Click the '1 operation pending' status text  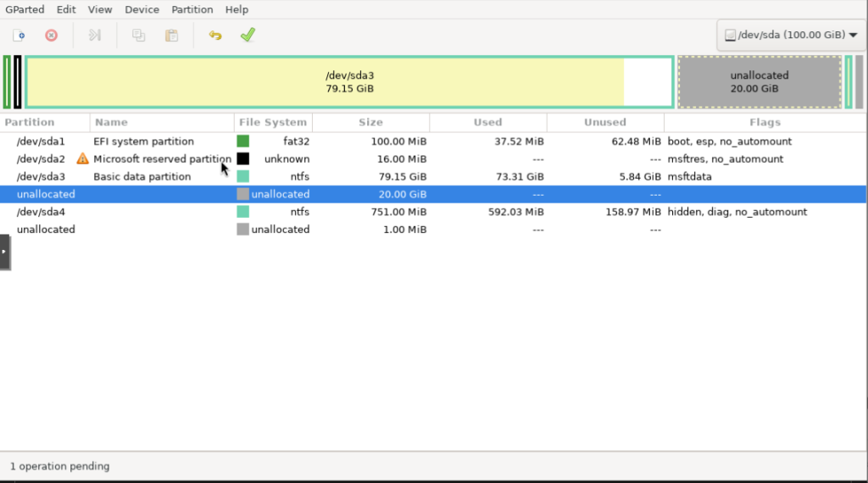[60, 466]
